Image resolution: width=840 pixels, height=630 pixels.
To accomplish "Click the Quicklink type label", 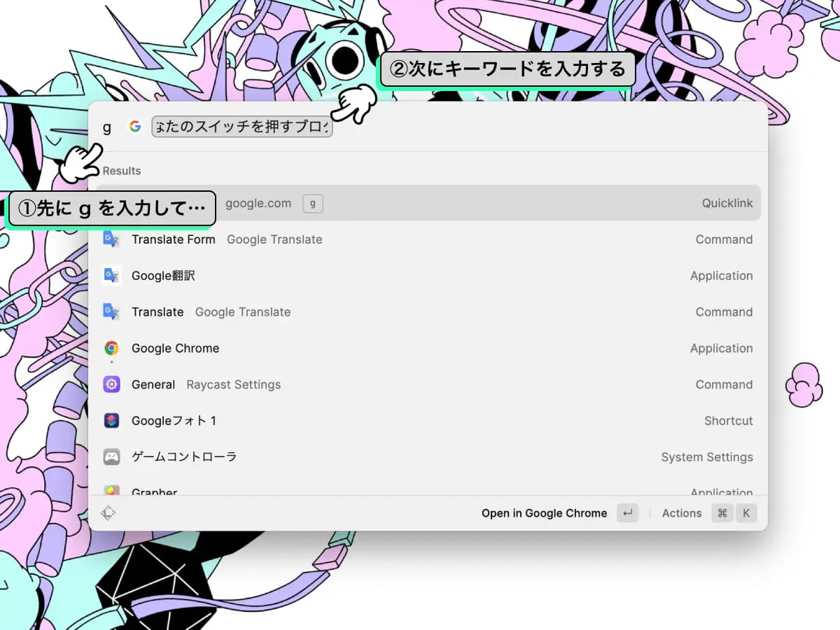I will tap(727, 203).
